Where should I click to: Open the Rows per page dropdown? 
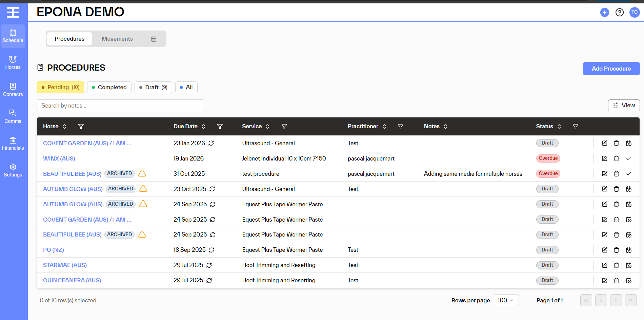[505, 300]
